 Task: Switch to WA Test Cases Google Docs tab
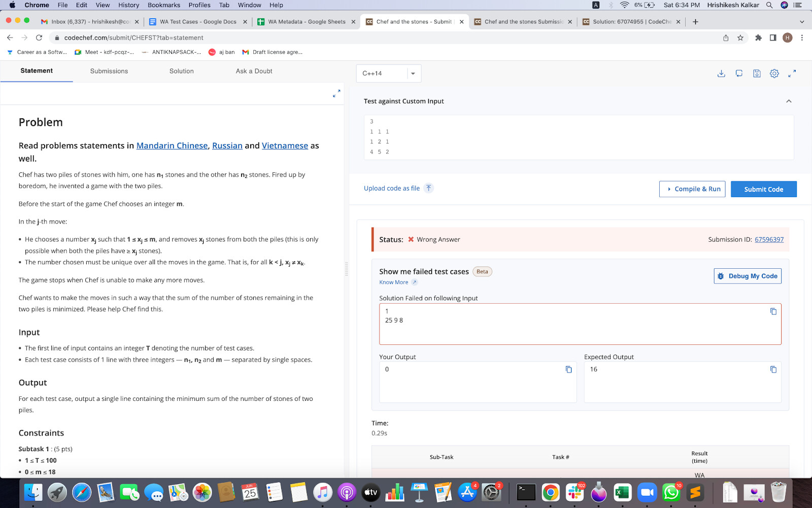[x=198, y=22]
